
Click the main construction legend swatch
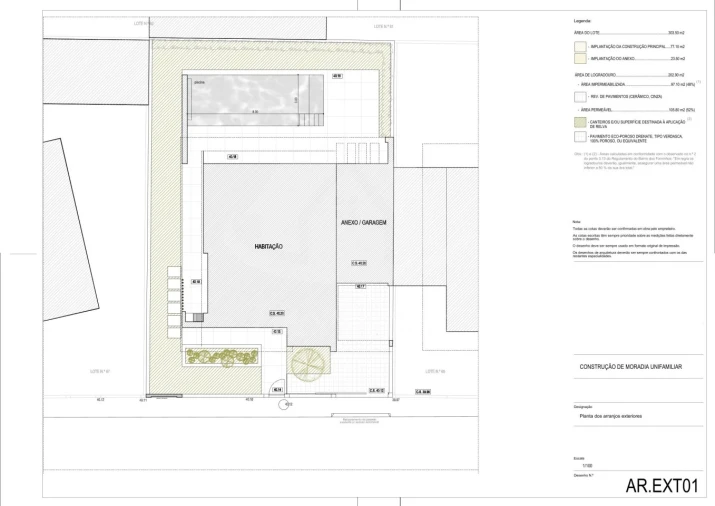580,47
